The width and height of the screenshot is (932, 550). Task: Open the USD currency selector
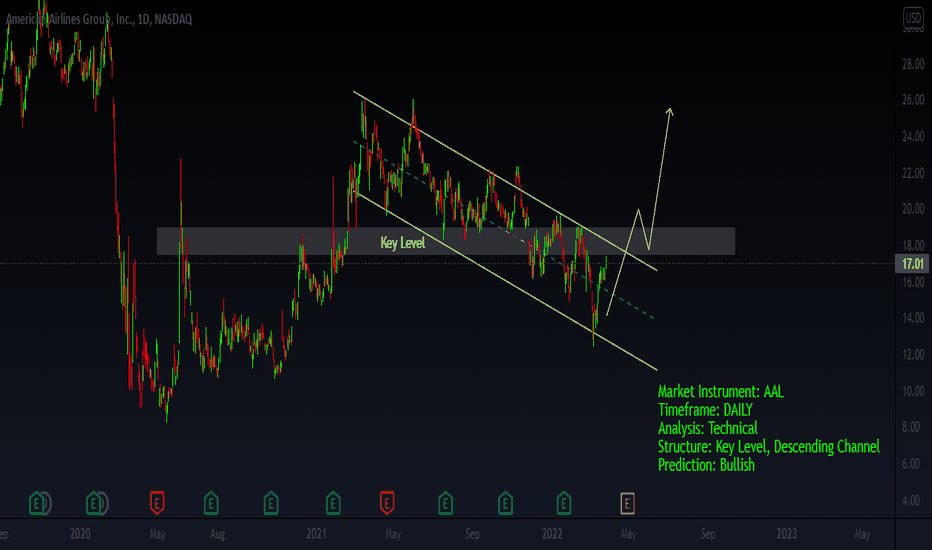coord(913,18)
